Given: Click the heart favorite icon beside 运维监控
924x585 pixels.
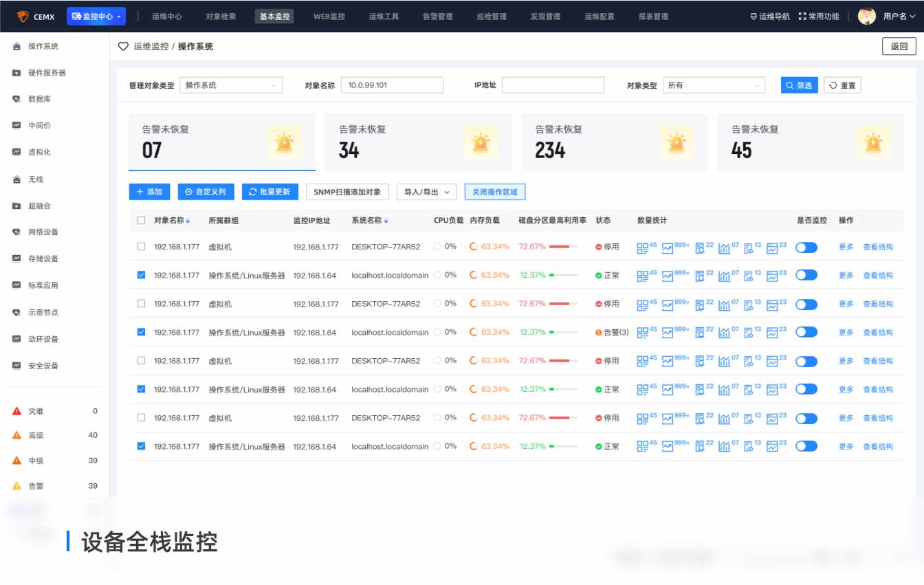Looking at the screenshot, I should tap(123, 47).
